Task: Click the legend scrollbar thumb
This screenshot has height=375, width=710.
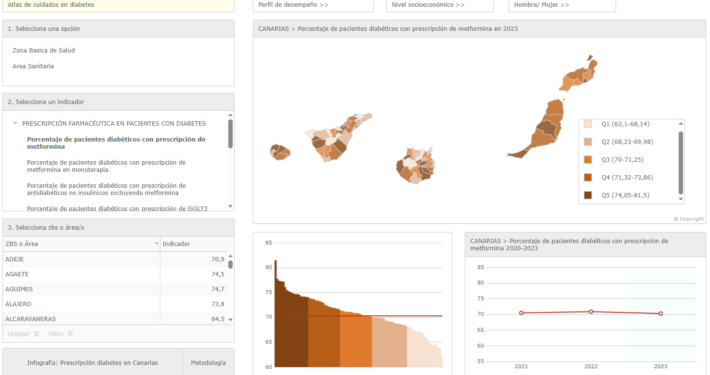Action: click(x=681, y=162)
